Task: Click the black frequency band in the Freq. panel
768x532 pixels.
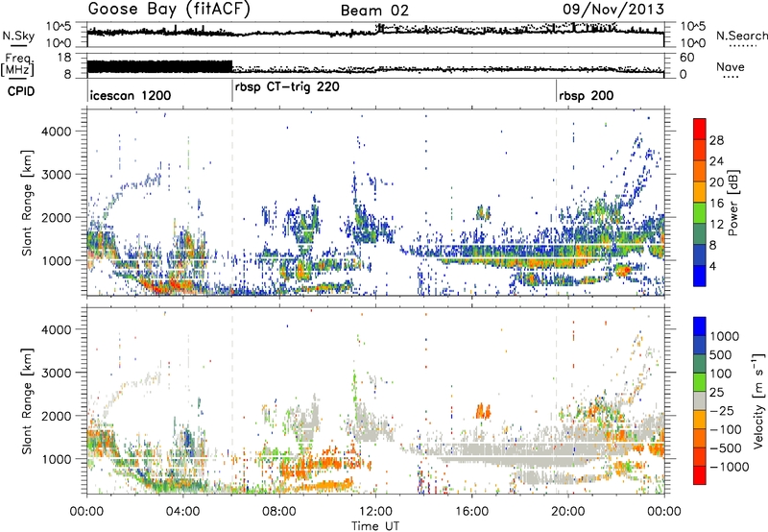Action: point(159,66)
